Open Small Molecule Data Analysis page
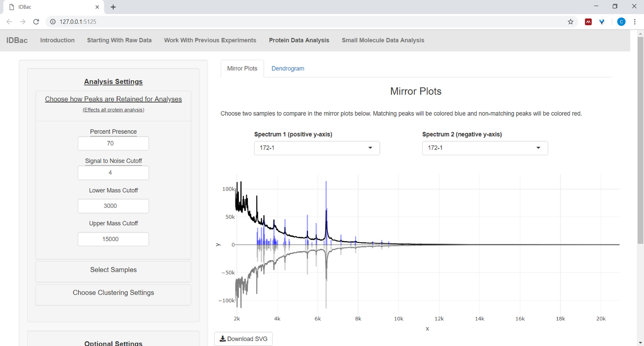644x346 pixels. [x=383, y=40]
